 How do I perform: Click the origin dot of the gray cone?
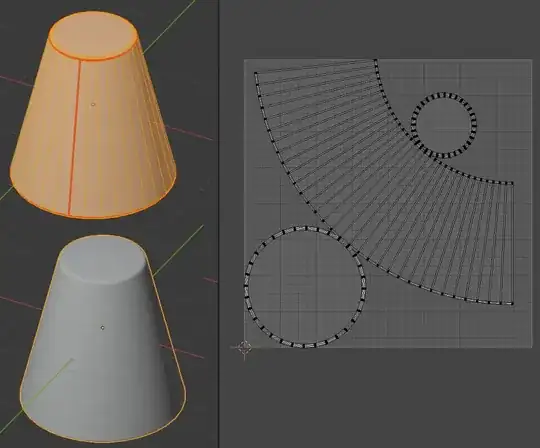point(102,327)
